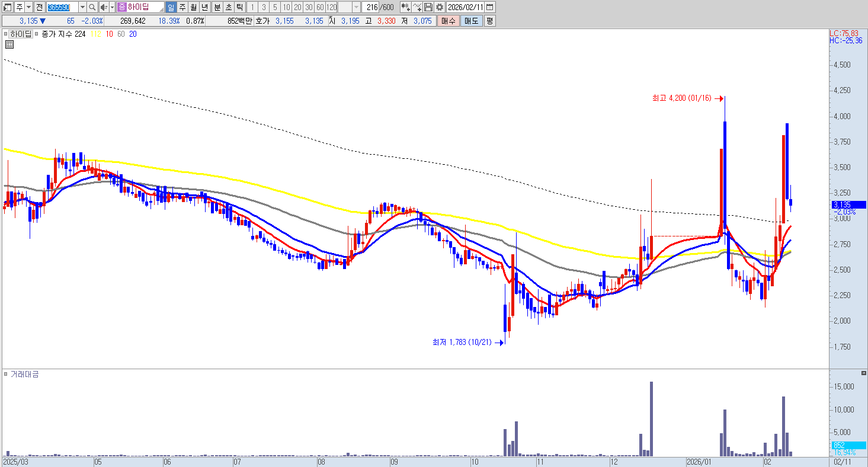868x467 pixels.
Task: Open the calendar date picker icon
Action: pyautogui.click(x=490, y=7)
